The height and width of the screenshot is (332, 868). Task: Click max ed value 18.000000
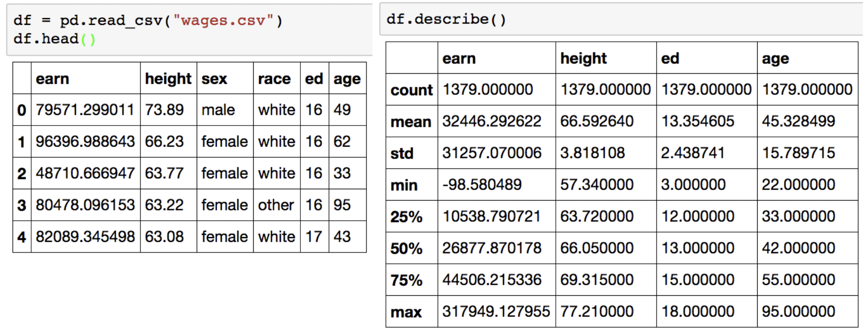pos(698,311)
